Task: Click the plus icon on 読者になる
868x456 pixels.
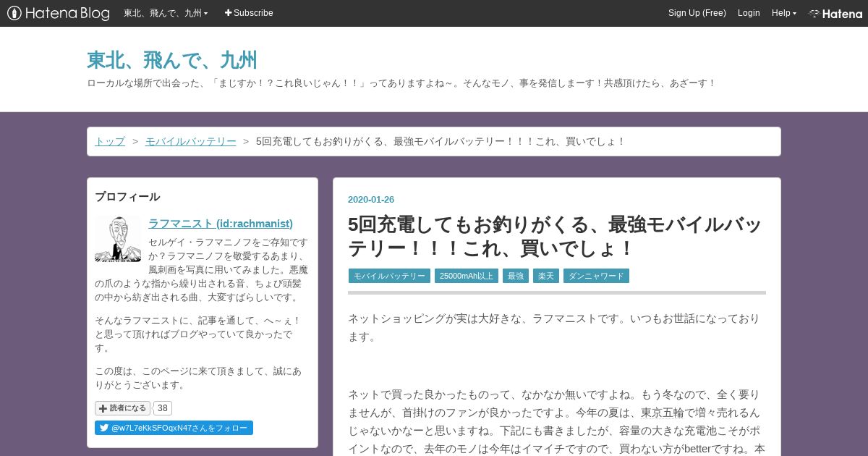Action: 103,408
